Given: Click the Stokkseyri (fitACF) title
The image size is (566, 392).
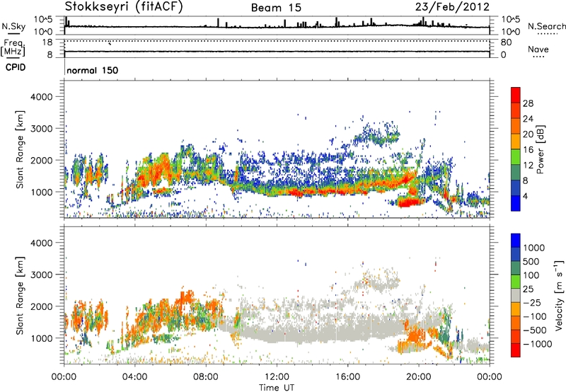Looking at the screenshot, I should click(x=124, y=7).
